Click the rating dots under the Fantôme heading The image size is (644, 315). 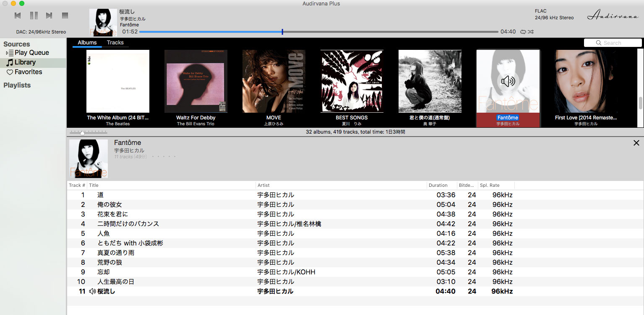click(x=163, y=157)
